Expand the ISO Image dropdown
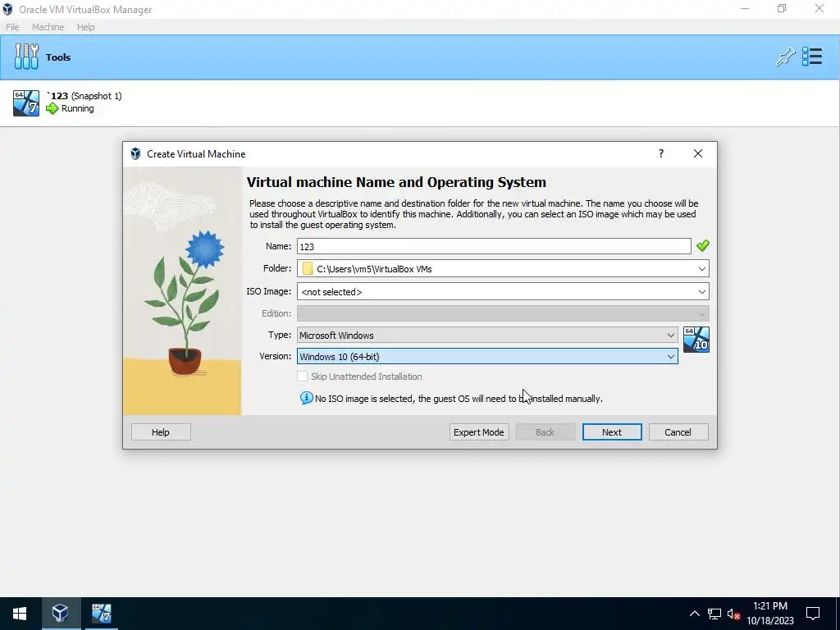Image resolution: width=840 pixels, height=630 pixels. tap(702, 291)
